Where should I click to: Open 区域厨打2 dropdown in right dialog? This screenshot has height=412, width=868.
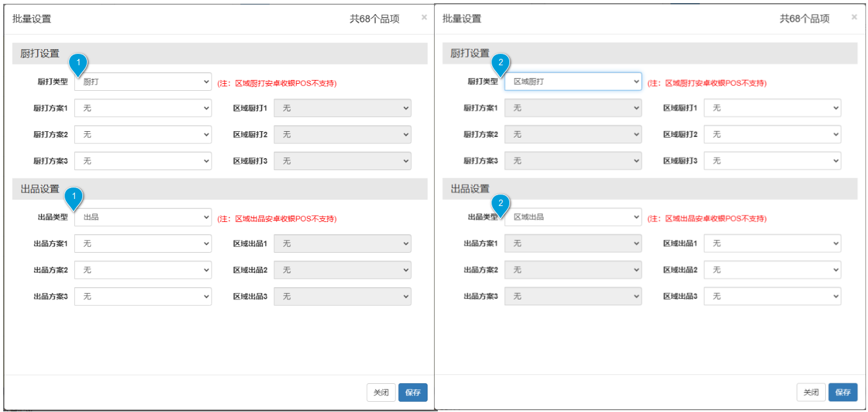click(773, 134)
